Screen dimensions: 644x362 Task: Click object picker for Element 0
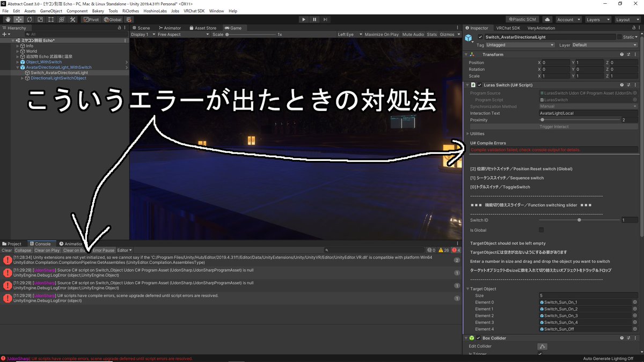(635, 302)
